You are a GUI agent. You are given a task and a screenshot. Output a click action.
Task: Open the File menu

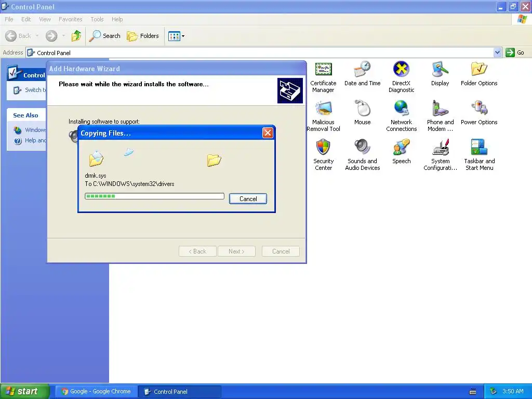(x=9, y=19)
